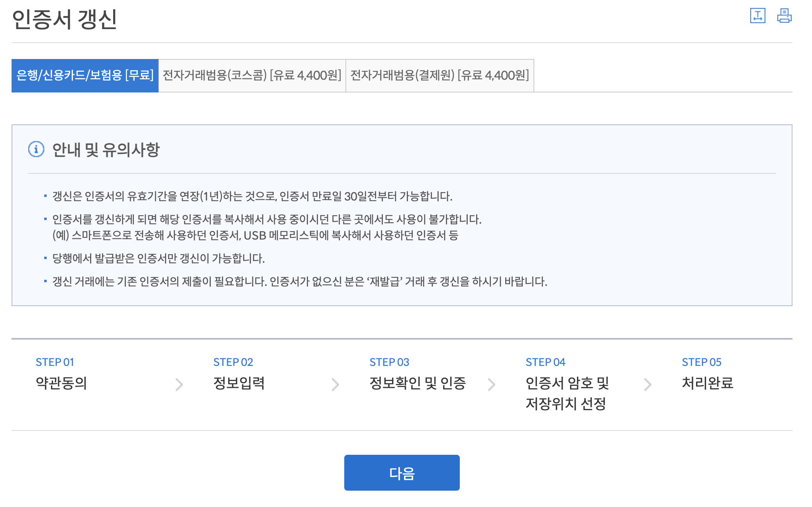
Task: Click the arrow before STEP 05 처리완료
Action: click(x=648, y=384)
